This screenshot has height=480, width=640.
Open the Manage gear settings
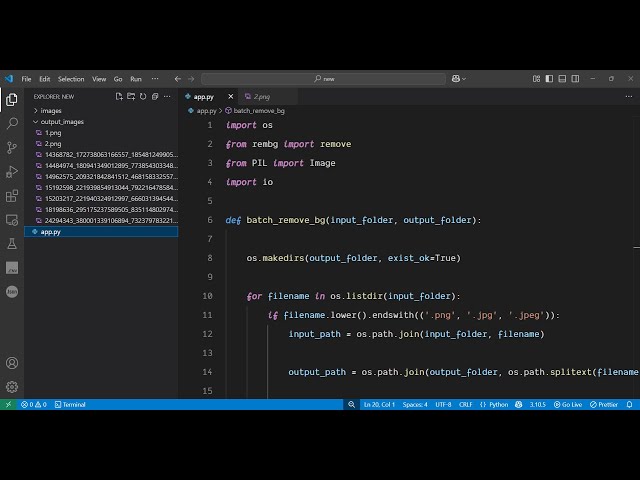click(x=12, y=387)
